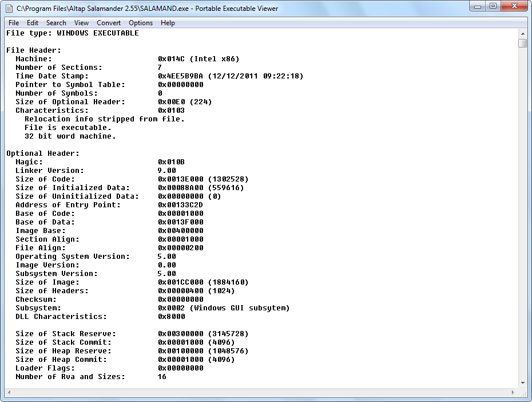Click 'File is executable.' line

click(68, 128)
